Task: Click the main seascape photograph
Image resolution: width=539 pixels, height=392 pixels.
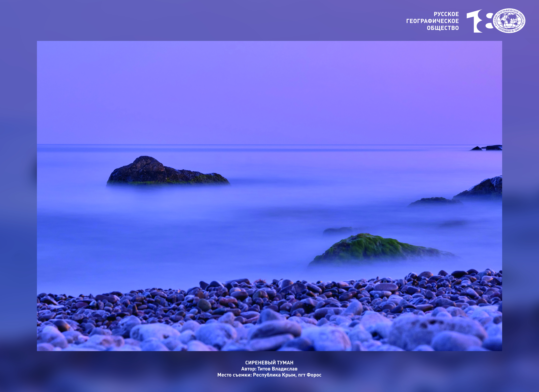Action: [269, 196]
